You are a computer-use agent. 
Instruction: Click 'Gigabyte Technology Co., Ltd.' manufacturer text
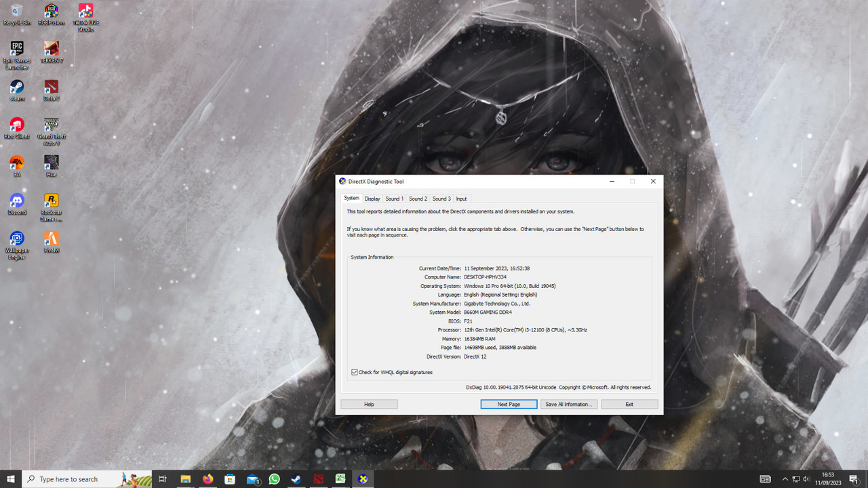click(497, 304)
